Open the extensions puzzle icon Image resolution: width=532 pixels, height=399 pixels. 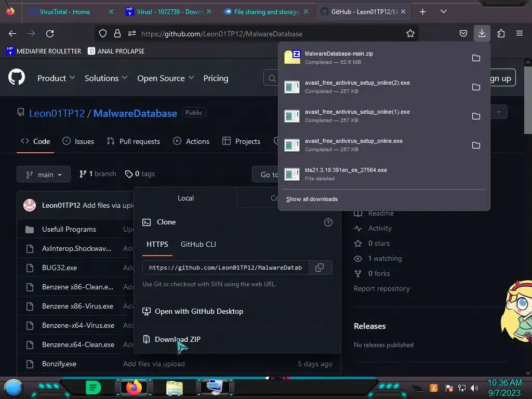coord(501,33)
